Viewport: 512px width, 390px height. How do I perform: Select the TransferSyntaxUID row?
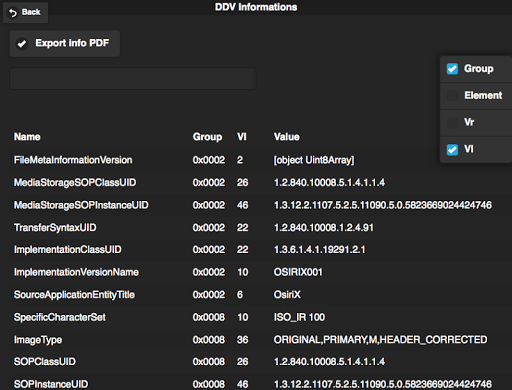[x=256, y=228]
